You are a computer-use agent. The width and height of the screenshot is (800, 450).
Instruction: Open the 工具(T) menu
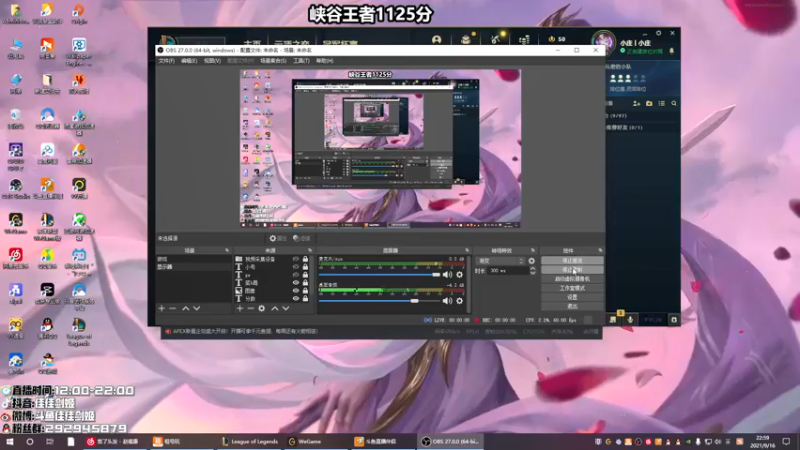[301, 61]
